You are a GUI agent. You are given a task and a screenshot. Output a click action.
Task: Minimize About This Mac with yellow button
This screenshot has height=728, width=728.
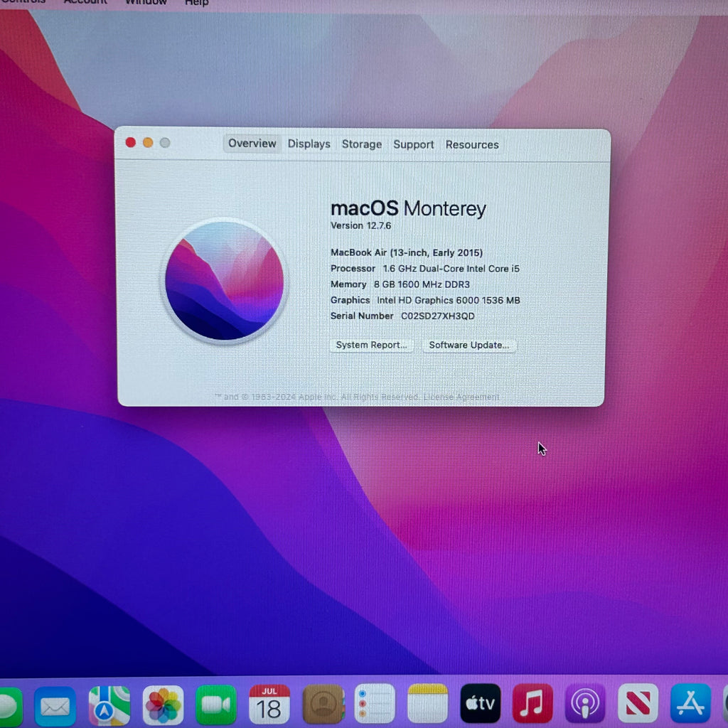pos(148,142)
